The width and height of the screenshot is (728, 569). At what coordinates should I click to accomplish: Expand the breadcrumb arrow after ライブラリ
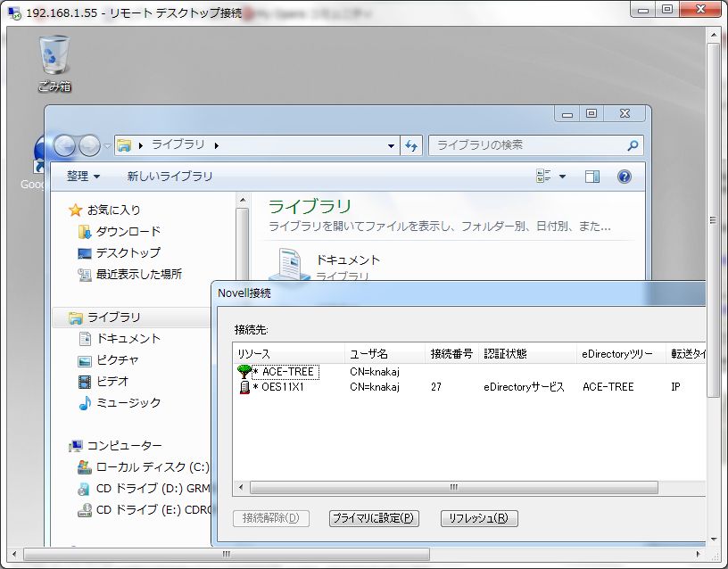pos(217,145)
